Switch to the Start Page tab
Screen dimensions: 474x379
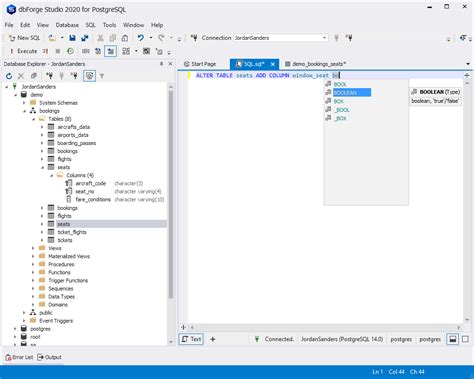[x=200, y=64]
